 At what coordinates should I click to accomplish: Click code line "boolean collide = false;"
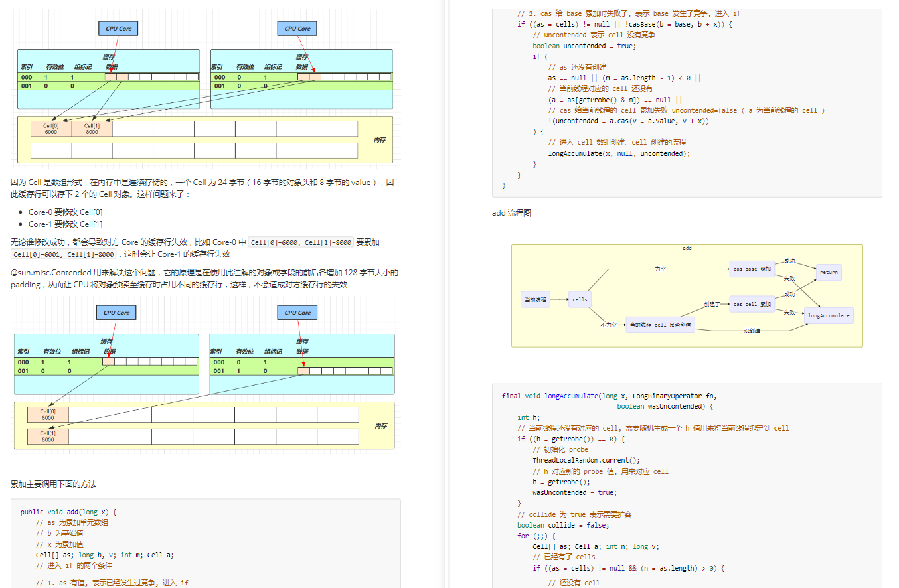563,525
